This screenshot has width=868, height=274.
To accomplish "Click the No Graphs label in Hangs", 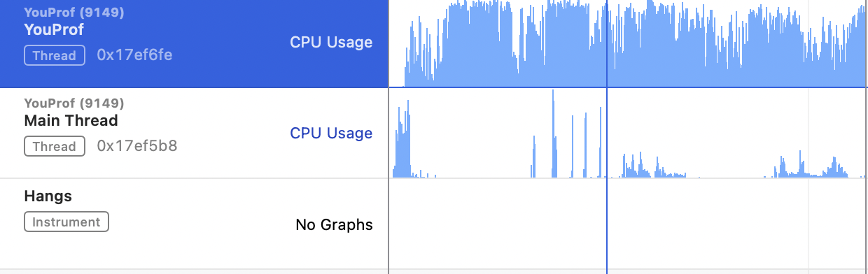I will pos(334,224).
